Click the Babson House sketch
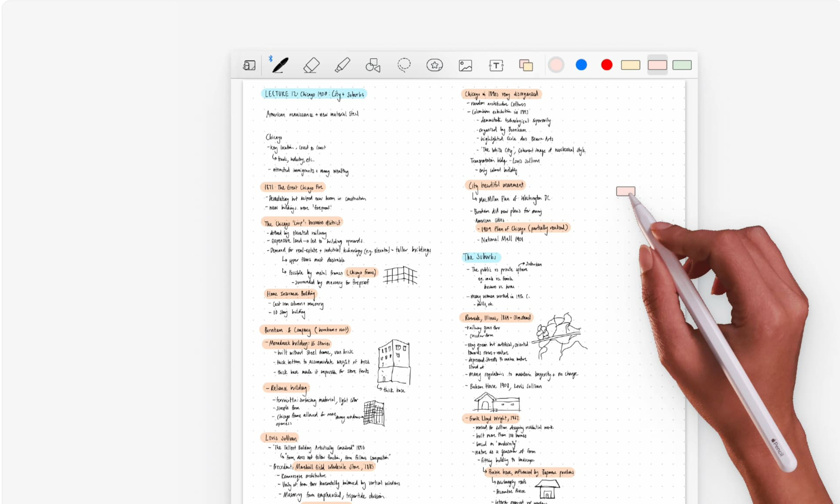The height and width of the screenshot is (504, 840). (x=497, y=402)
